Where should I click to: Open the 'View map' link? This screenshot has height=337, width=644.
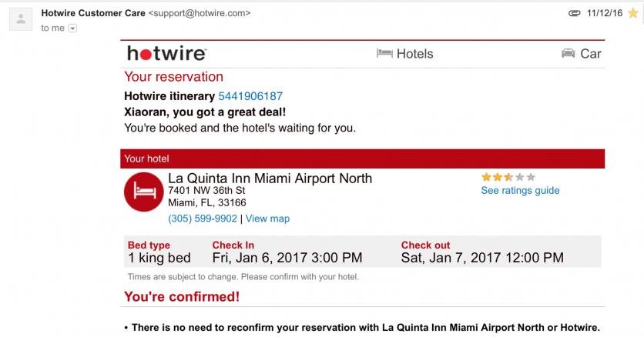(267, 219)
